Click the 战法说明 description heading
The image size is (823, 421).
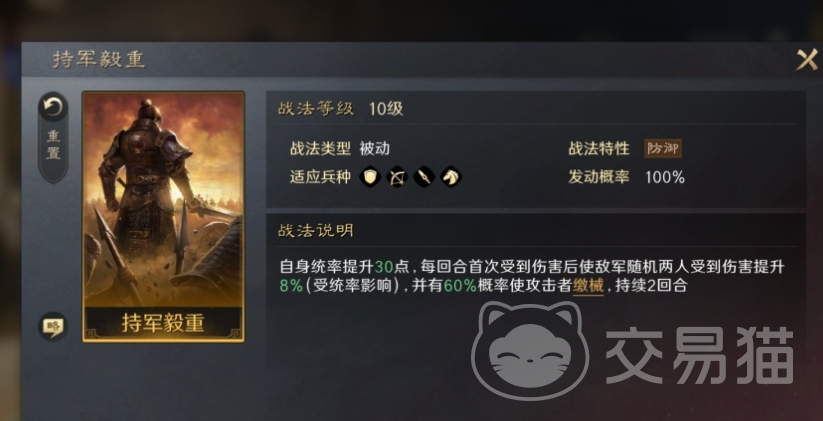315,231
